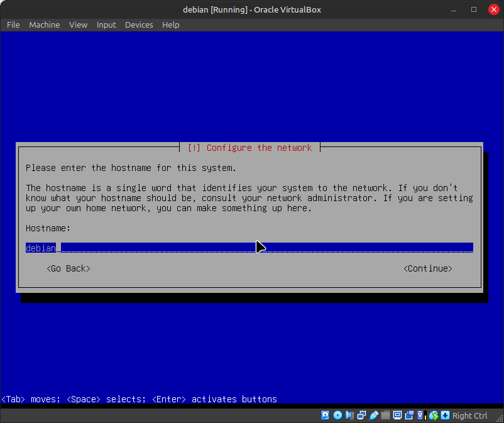This screenshot has width=504, height=423.
Task: Toggle the mouse integration status icon
Action: tap(433, 415)
